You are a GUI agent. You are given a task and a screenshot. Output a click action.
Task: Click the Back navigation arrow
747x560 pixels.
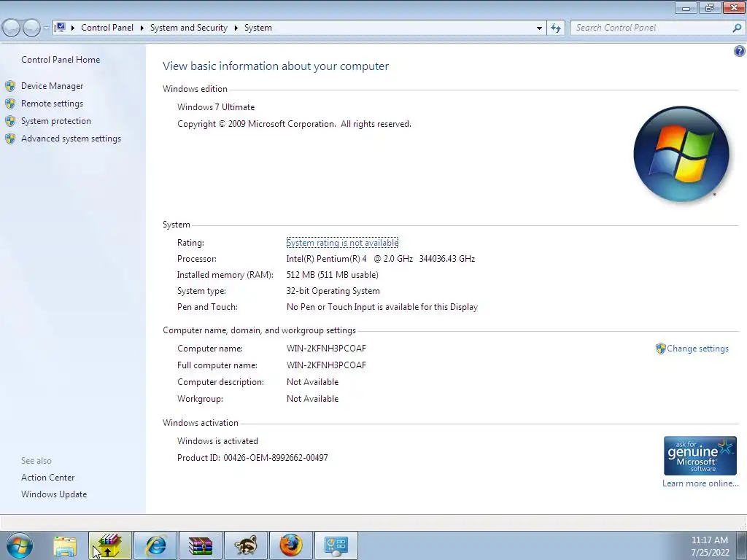pyautogui.click(x=11, y=28)
